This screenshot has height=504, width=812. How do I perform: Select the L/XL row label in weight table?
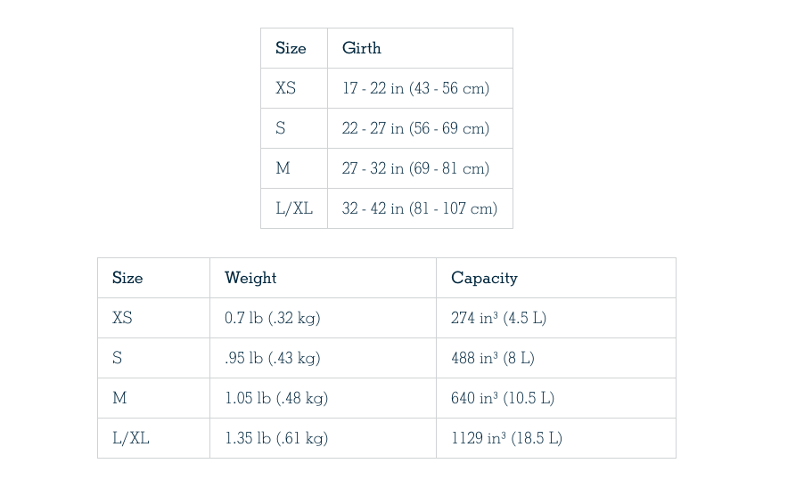click(x=131, y=438)
